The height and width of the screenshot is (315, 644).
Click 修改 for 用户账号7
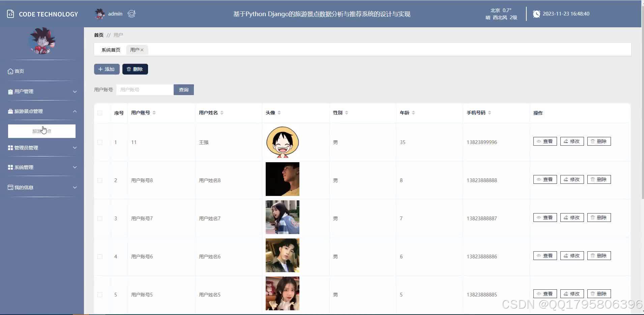(572, 218)
